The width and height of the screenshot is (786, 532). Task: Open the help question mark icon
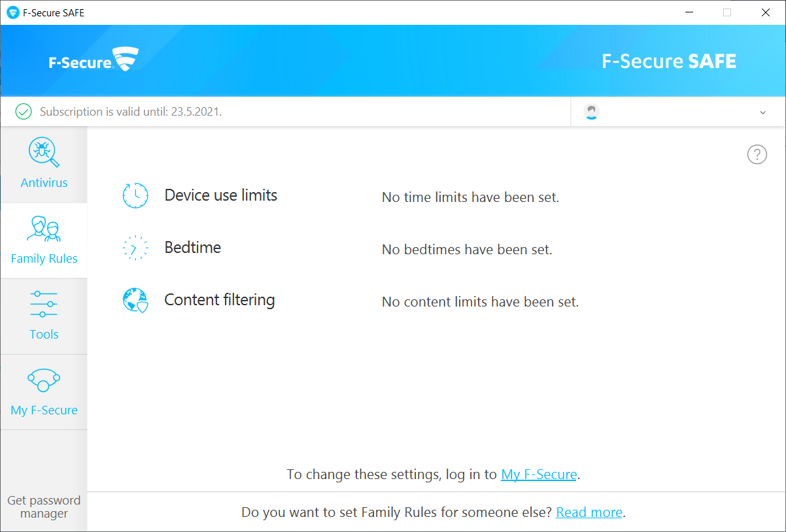coord(757,154)
